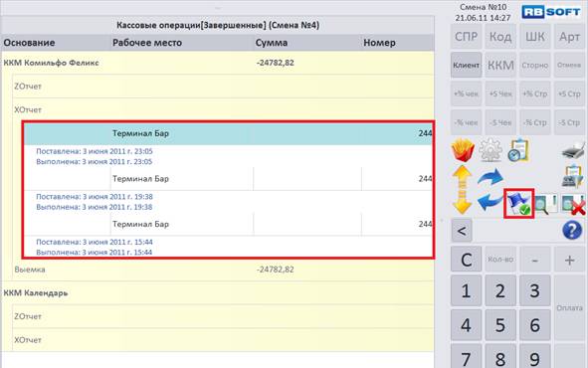Click the -S Чек button
This screenshot has width=588, height=368.
tap(500, 122)
